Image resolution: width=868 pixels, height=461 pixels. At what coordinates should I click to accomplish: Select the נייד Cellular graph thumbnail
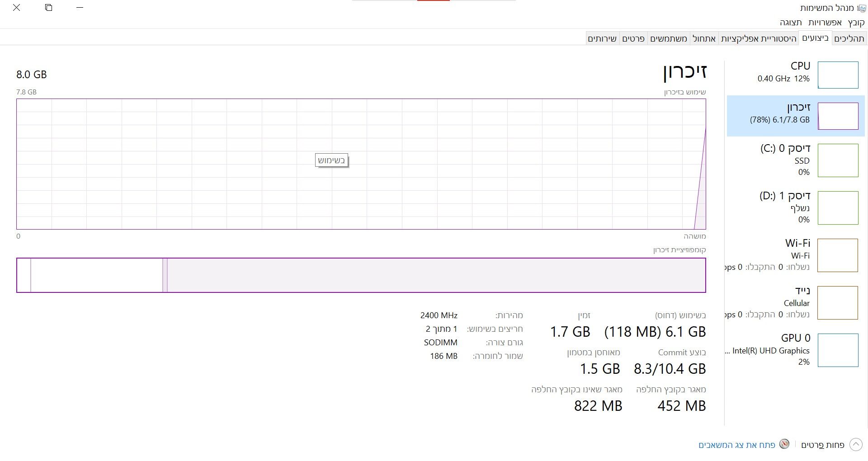pyautogui.click(x=838, y=303)
